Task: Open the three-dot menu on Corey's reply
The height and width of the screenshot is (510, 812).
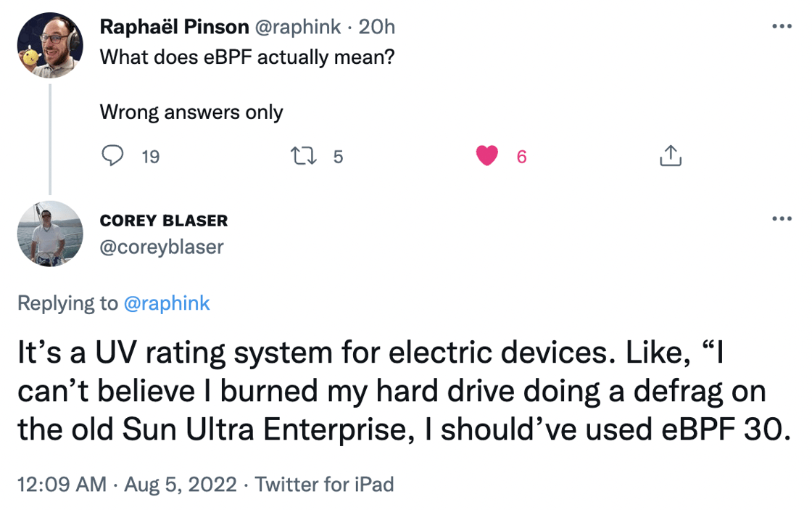Action: 782,219
